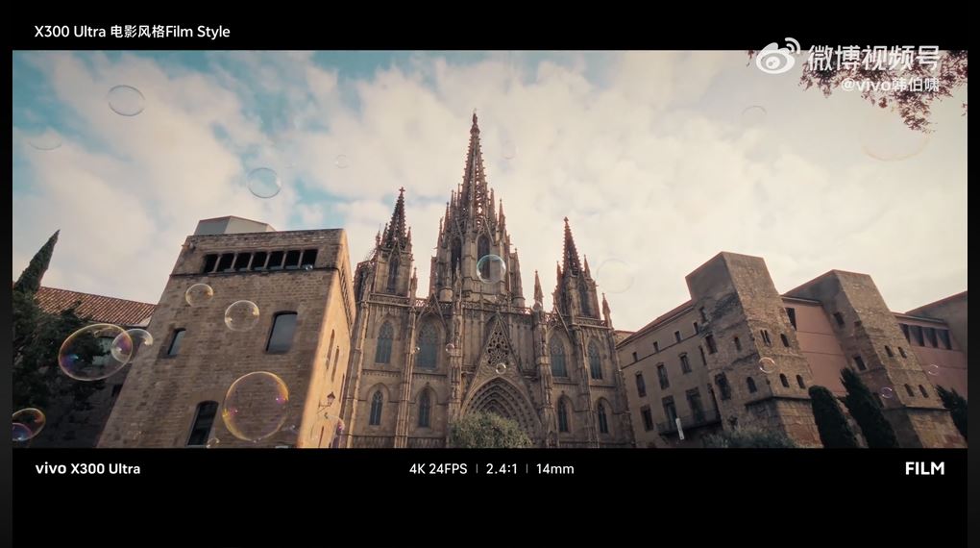Click the 微博视频号 watermark text
This screenshot has height=548, width=980.
tap(872, 58)
